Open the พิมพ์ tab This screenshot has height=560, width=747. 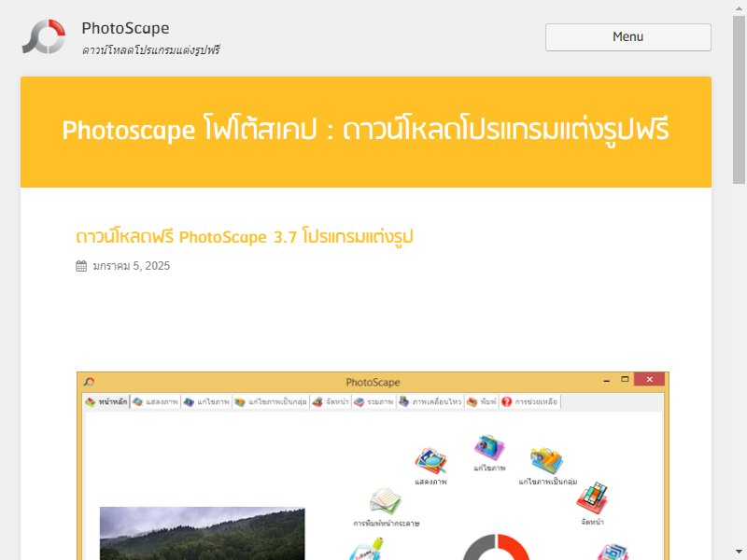pos(482,402)
